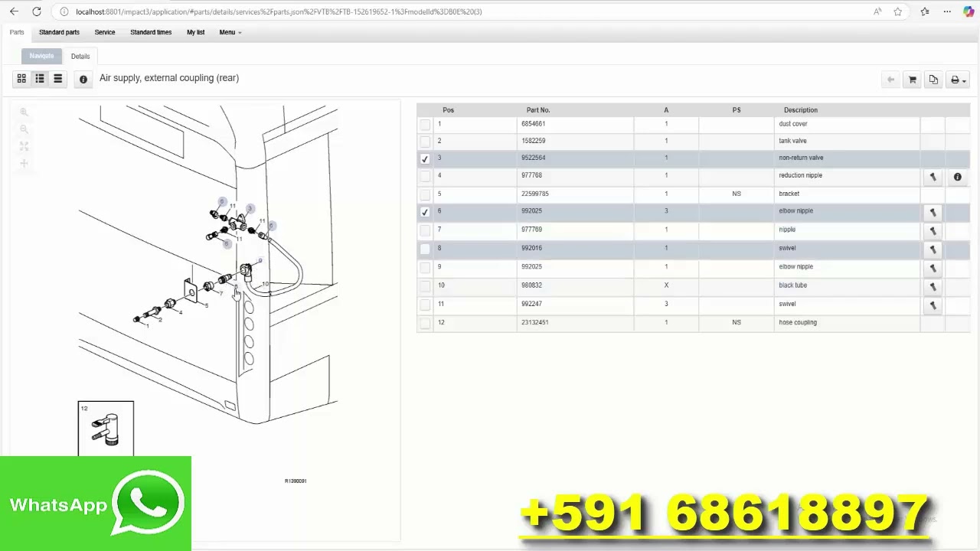
Task: Go back with the grey arrow button
Action: point(890,80)
